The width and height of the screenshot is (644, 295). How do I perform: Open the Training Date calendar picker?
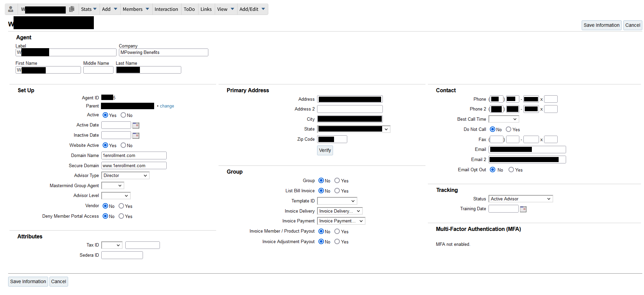point(523,209)
